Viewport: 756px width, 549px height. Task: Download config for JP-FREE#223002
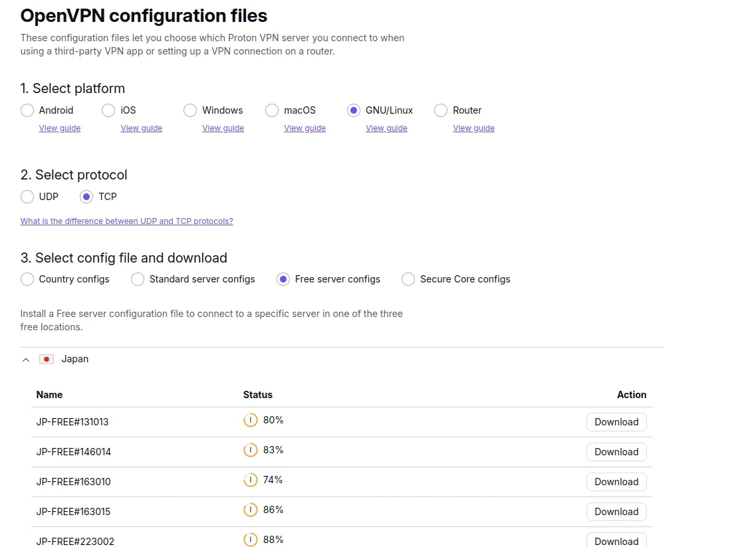(x=616, y=541)
